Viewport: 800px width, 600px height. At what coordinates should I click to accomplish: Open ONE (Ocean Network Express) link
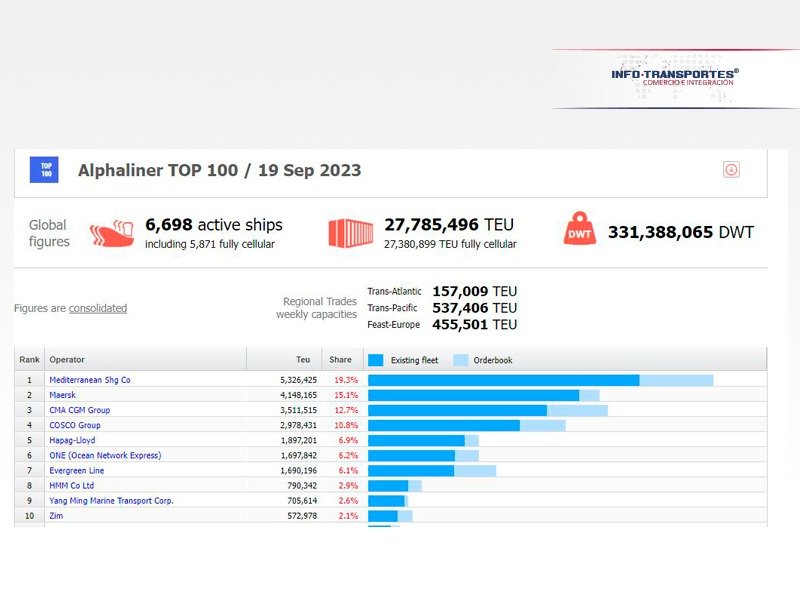(x=105, y=455)
